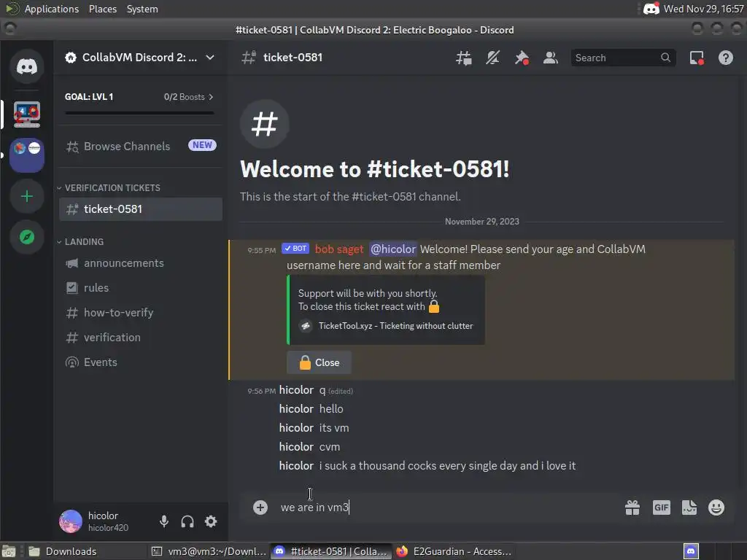Open TicketTool.xyz embed footer text
Viewport: 747px width, 560px height.
tap(395, 326)
